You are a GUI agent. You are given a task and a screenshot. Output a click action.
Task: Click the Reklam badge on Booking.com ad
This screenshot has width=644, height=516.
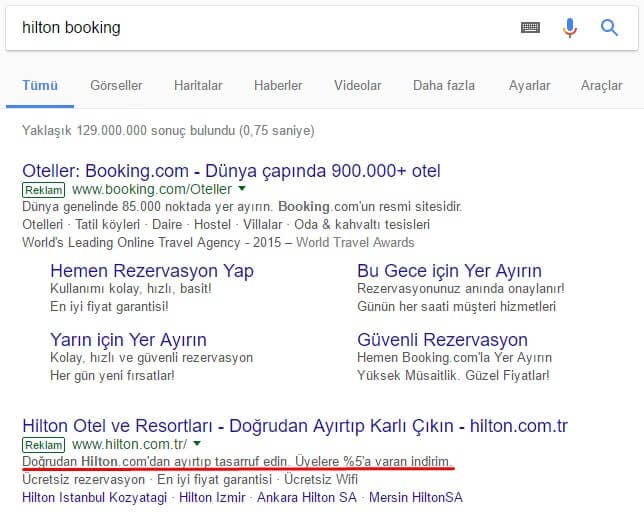click(44, 190)
